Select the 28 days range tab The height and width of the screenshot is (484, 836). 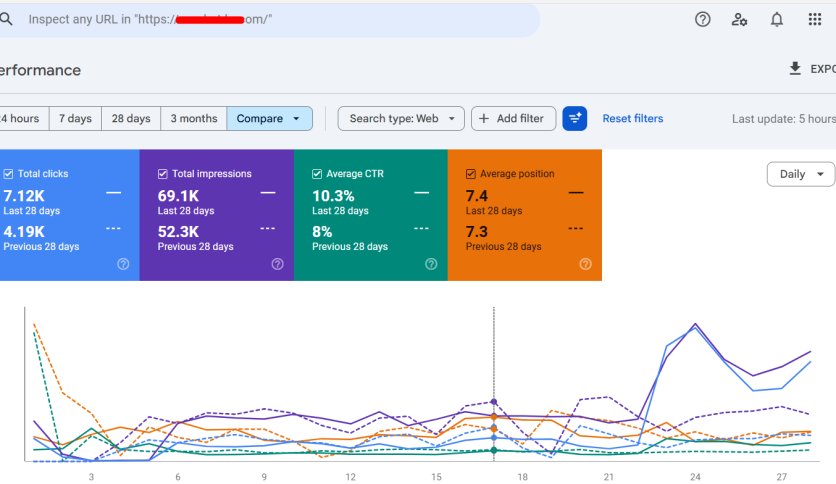pyautogui.click(x=131, y=118)
